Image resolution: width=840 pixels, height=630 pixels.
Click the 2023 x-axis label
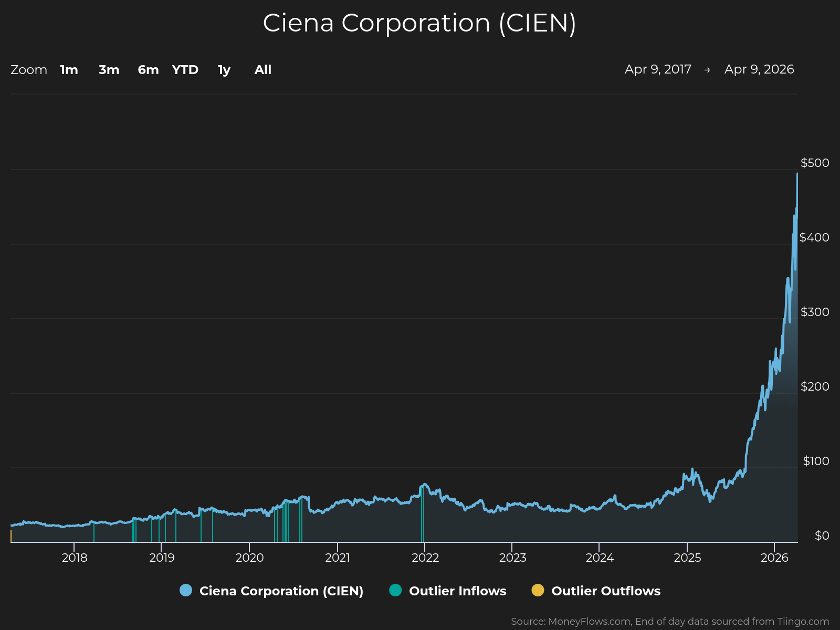[x=513, y=558]
